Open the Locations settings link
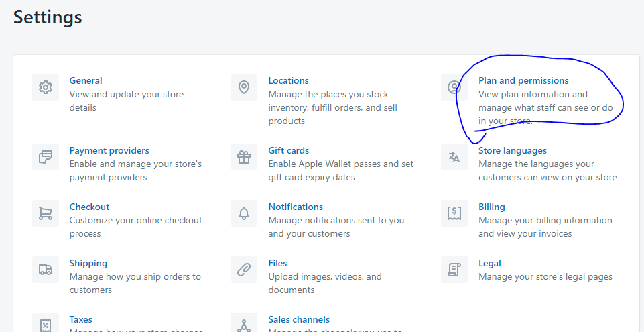Image resolution: width=644 pixels, height=332 pixels. 289,80
